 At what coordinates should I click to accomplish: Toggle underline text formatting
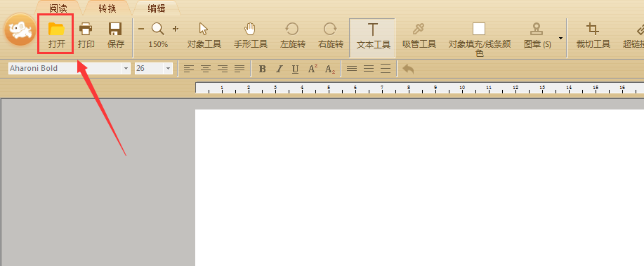[295, 69]
